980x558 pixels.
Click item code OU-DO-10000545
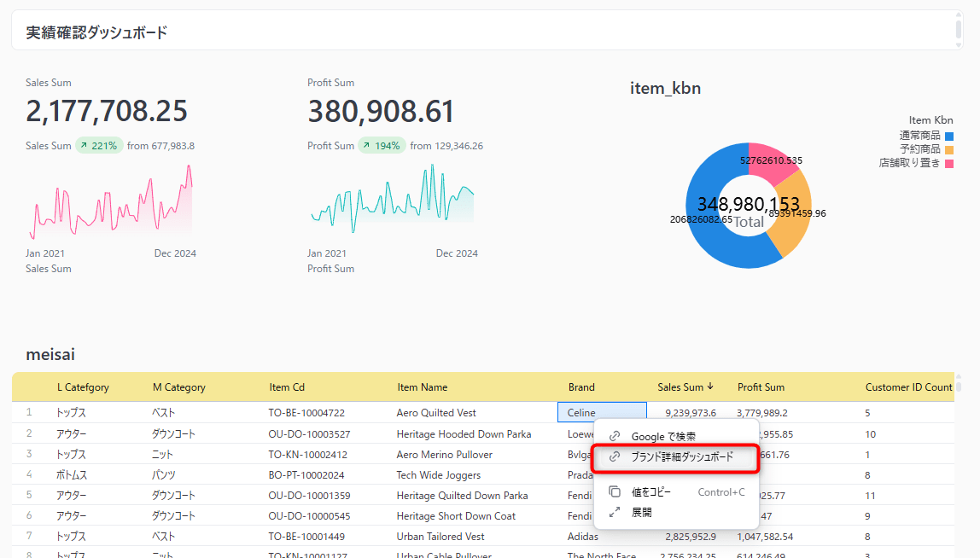[x=309, y=516]
